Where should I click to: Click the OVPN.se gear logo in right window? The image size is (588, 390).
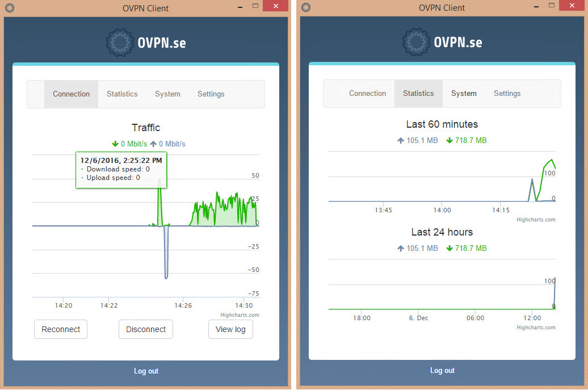pos(416,42)
